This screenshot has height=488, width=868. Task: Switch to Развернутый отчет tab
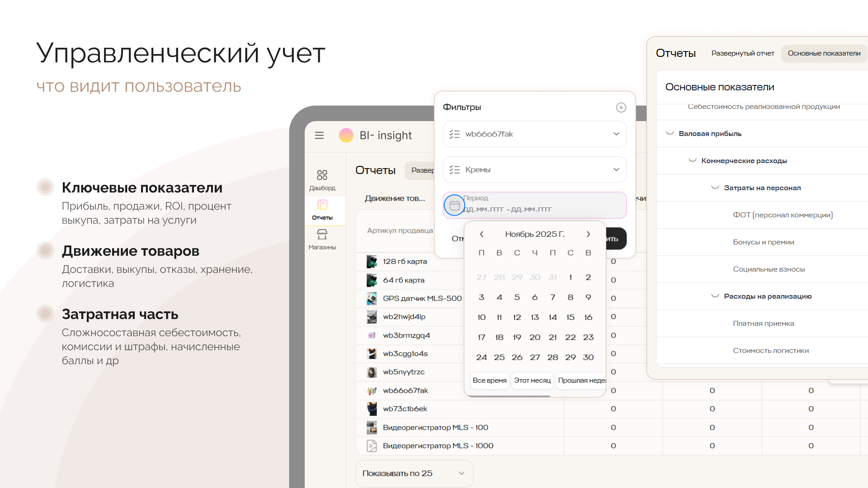pos(742,53)
